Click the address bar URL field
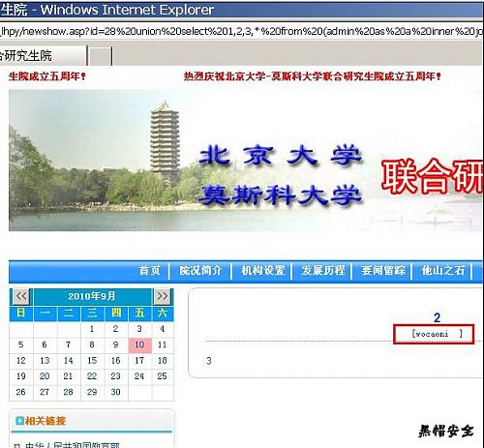The width and height of the screenshot is (484, 448). 242,31
